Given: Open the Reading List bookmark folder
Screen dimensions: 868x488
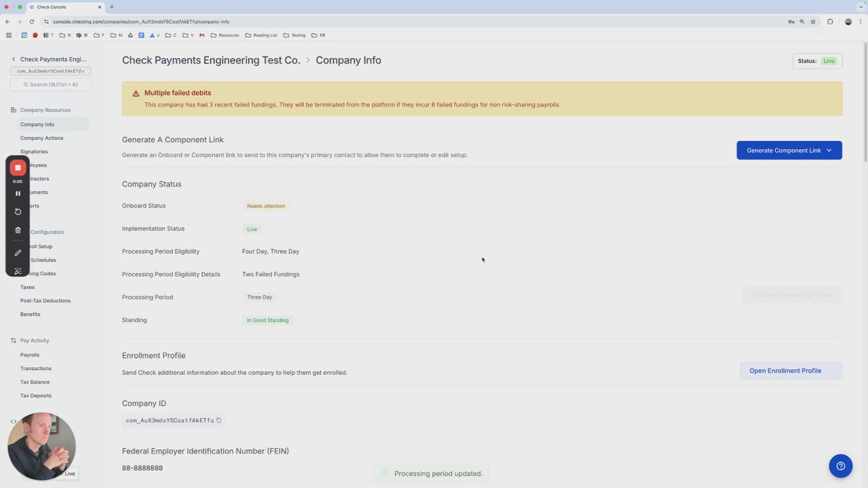Looking at the screenshot, I should pyautogui.click(x=261, y=35).
